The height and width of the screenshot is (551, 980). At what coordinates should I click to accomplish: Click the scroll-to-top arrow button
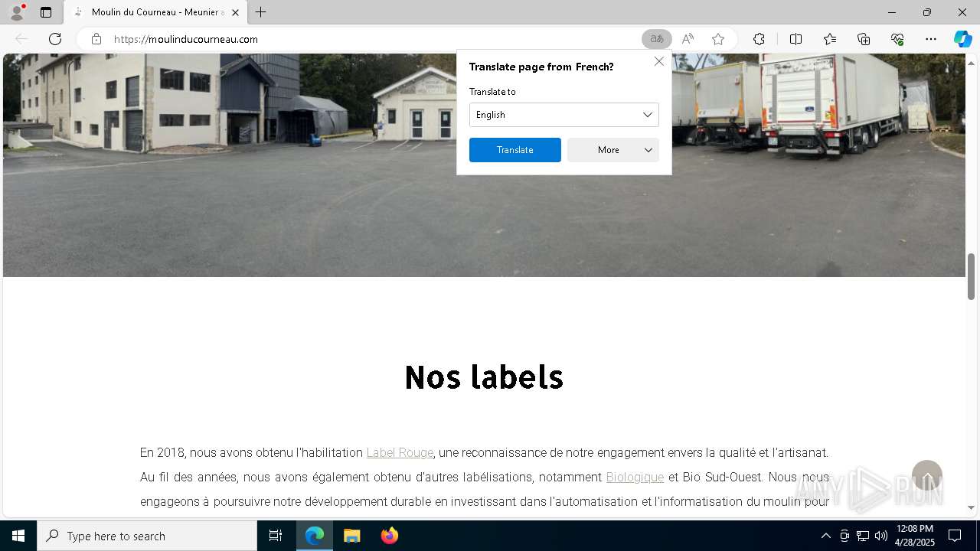pyautogui.click(x=926, y=476)
